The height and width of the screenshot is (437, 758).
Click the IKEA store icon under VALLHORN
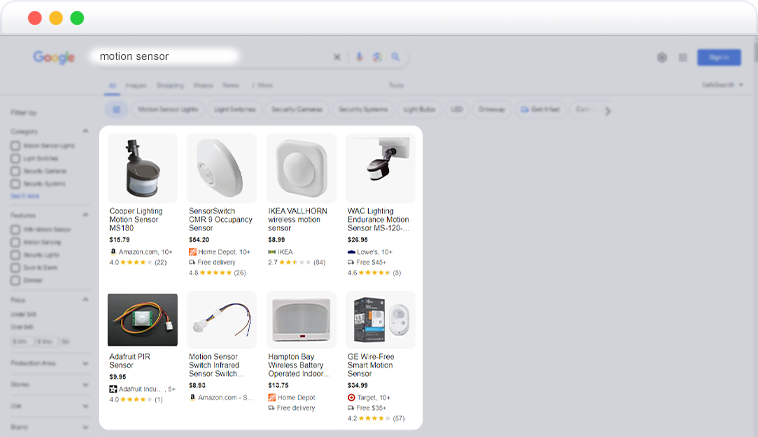pos(272,252)
